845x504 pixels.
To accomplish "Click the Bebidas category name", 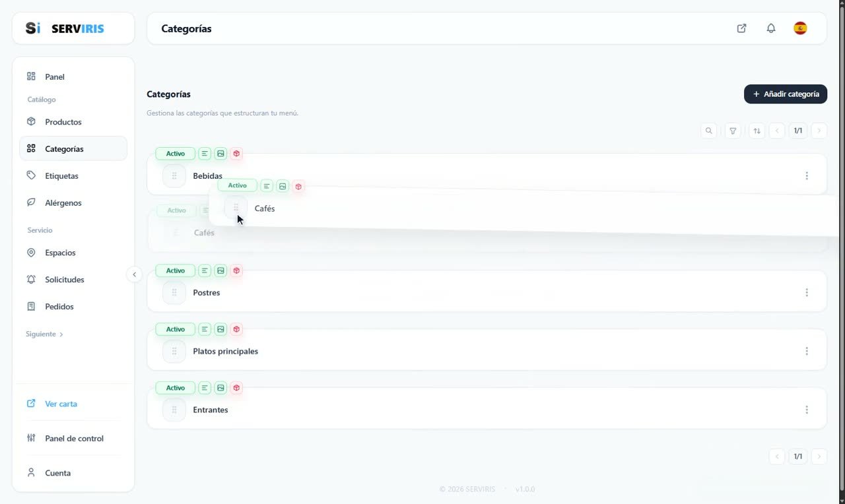I will [x=207, y=176].
